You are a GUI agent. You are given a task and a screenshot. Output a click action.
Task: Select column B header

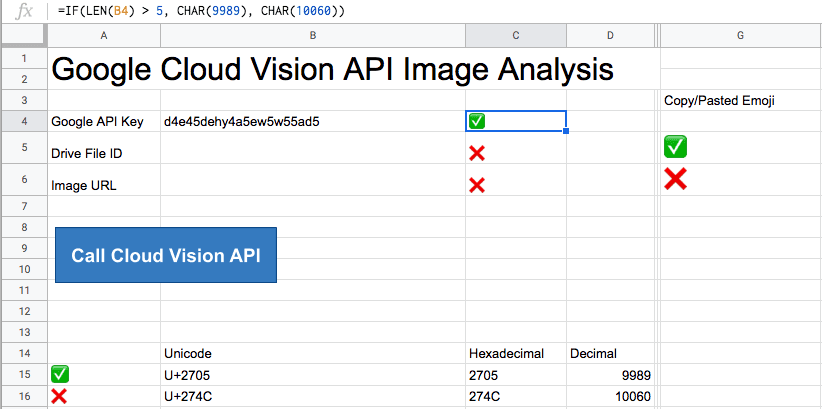coord(313,35)
